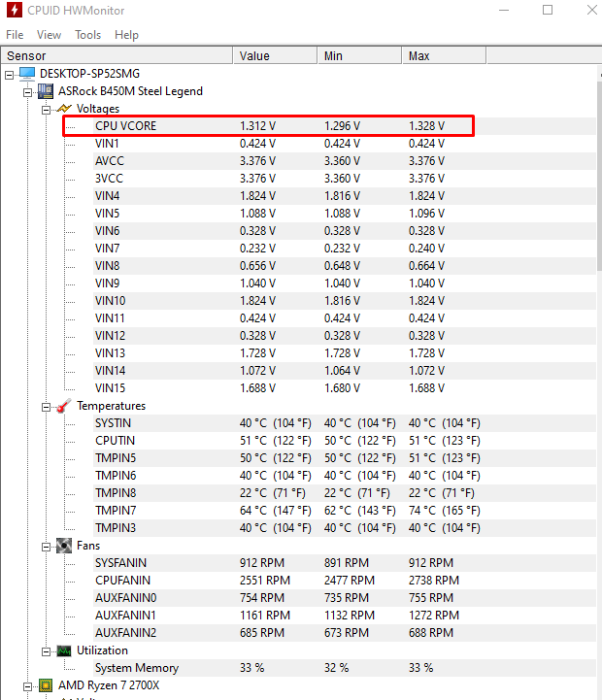Image resolution: width=602 pixels, height=700 pixels.
Task: Click the AMD Ryzen 7 2700X chip icon
Action: [x=46, y=685]
